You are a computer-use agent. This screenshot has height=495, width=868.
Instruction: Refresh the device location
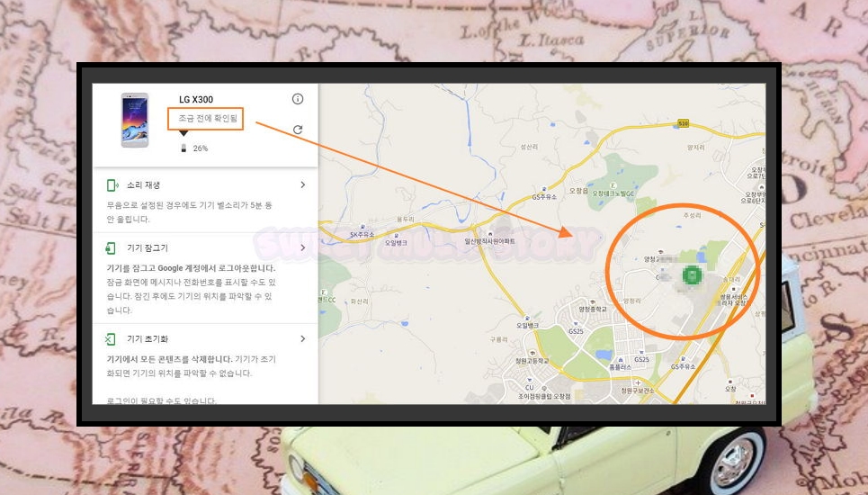[298, 130]
